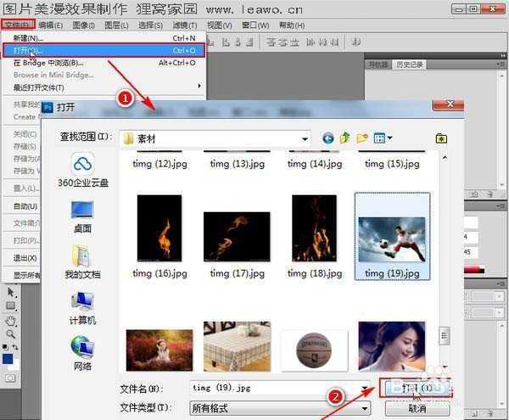Select the timg (19).jpg soccer thumbnail
Image resolution: width=509 pixels, height=420 pixels.
tap(392, 239)
